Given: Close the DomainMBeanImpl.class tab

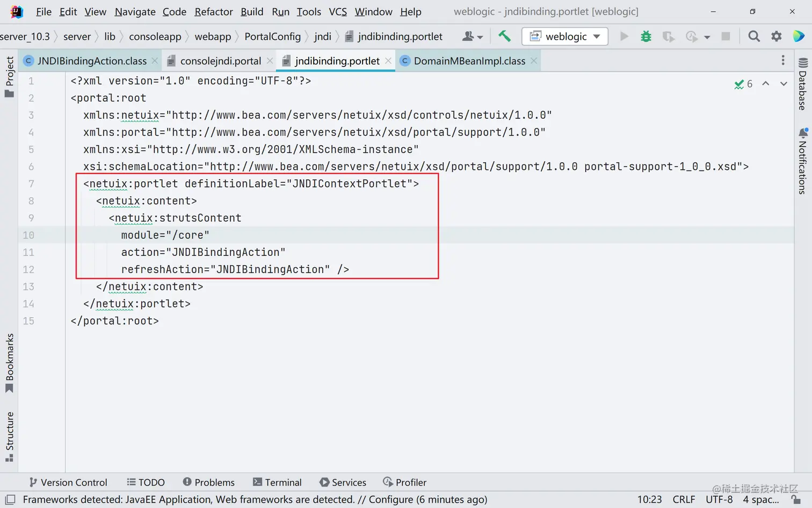Looking at the screenshot, I should tap(534, 61).
